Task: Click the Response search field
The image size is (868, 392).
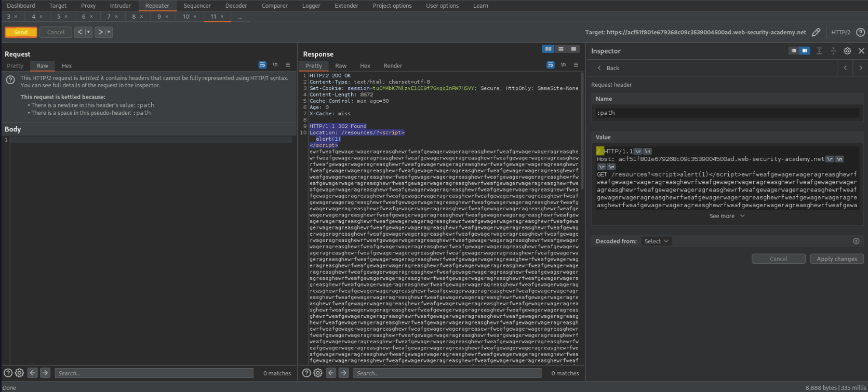Action: 447,373
